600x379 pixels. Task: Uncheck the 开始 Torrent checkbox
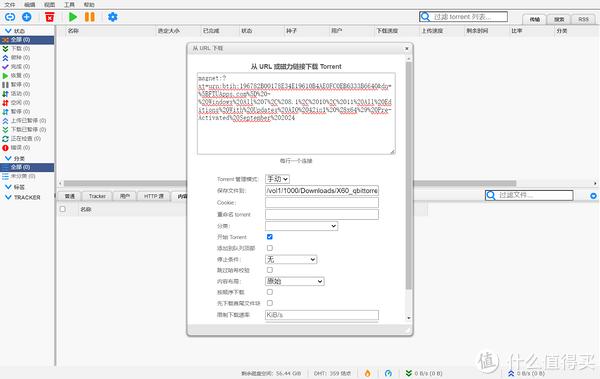click(x=270, y=237)
